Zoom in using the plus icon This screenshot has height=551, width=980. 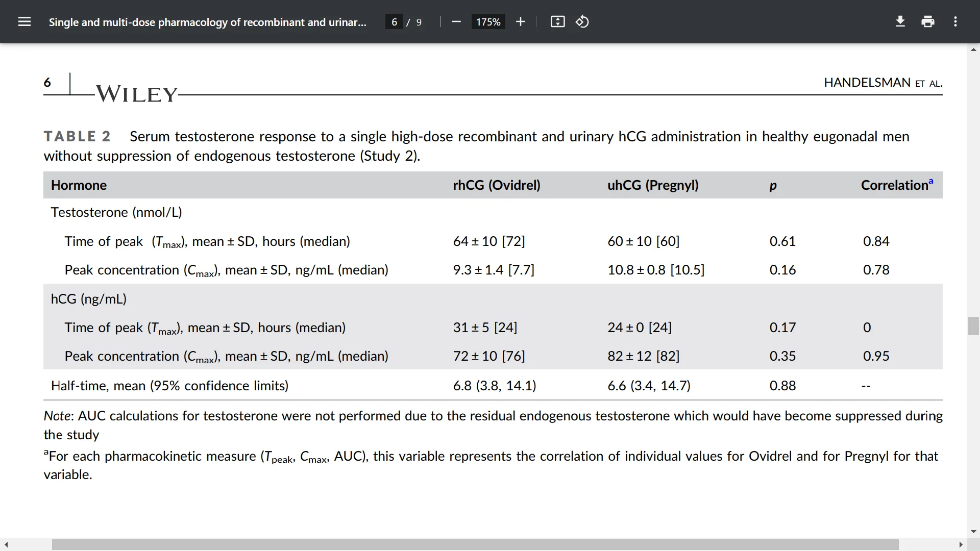coord(520,21)
